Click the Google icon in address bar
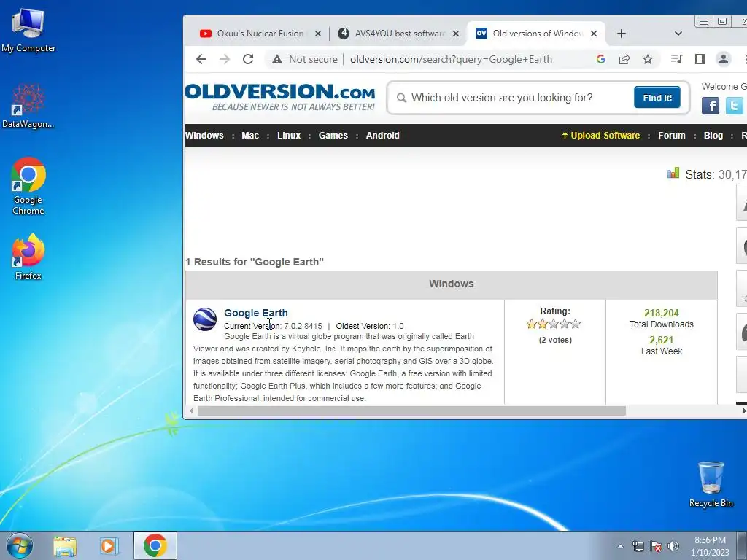This screenshot has width=747, height=560. tap(601, 59)
